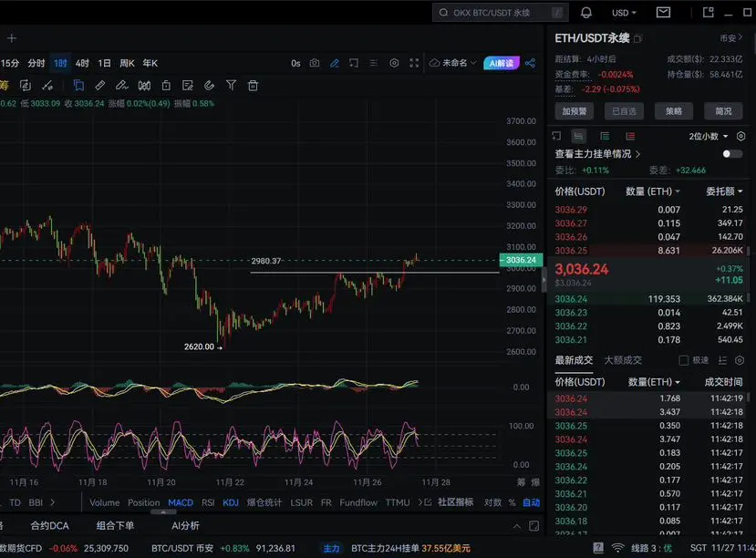Select combined order book view icon
This screenshot has height=558, width=756.
tap(578, 137)
